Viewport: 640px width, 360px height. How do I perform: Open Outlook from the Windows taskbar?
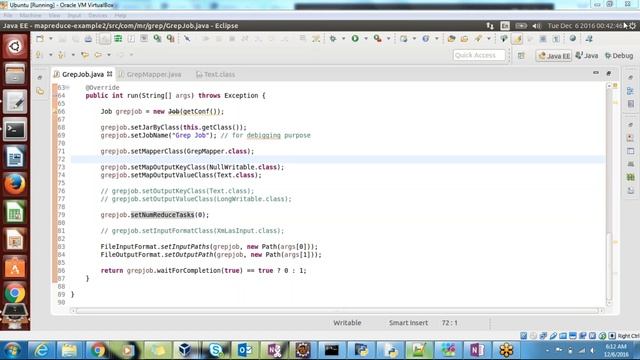245,350
